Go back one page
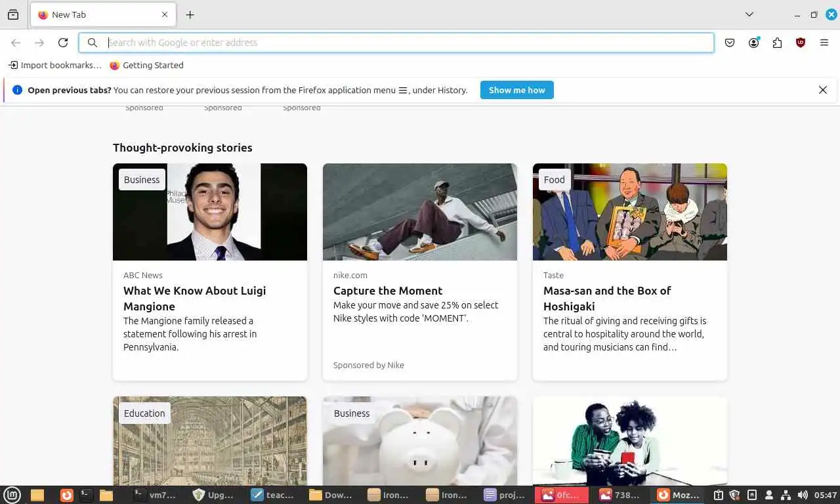840x504 pixels. (x=16, y=43)
